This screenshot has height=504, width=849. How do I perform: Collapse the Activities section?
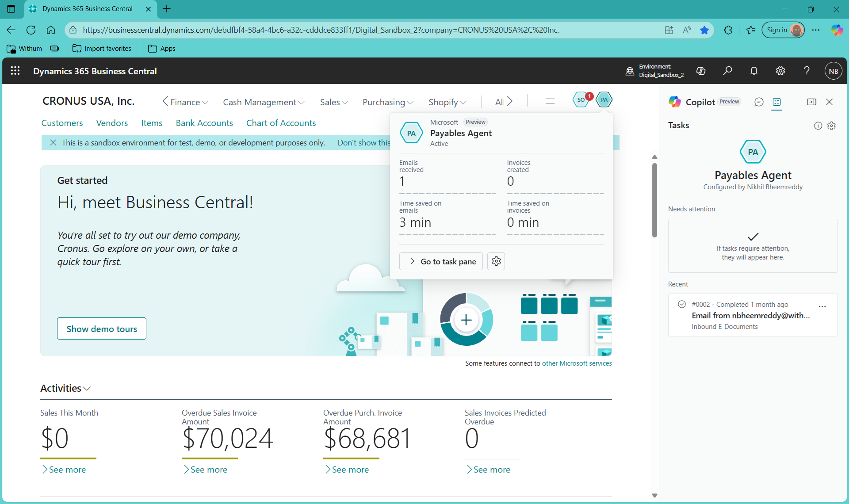coord(87,389)
